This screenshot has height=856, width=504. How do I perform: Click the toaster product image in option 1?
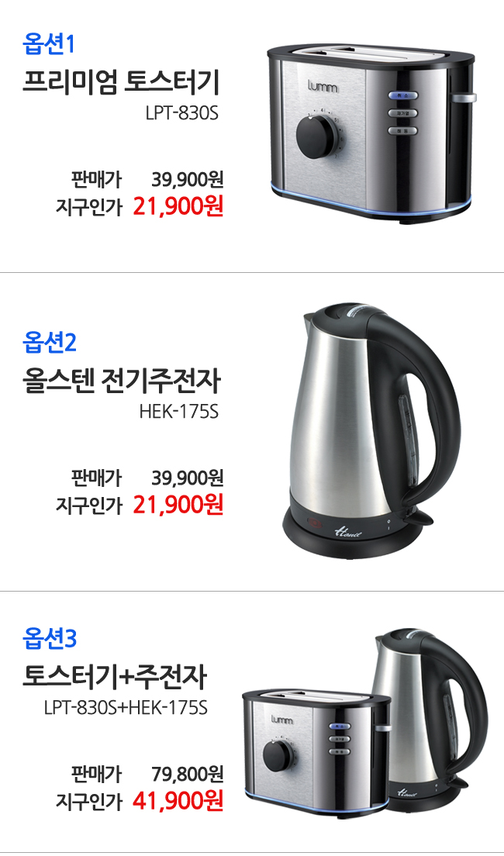(x=371, y=134)
